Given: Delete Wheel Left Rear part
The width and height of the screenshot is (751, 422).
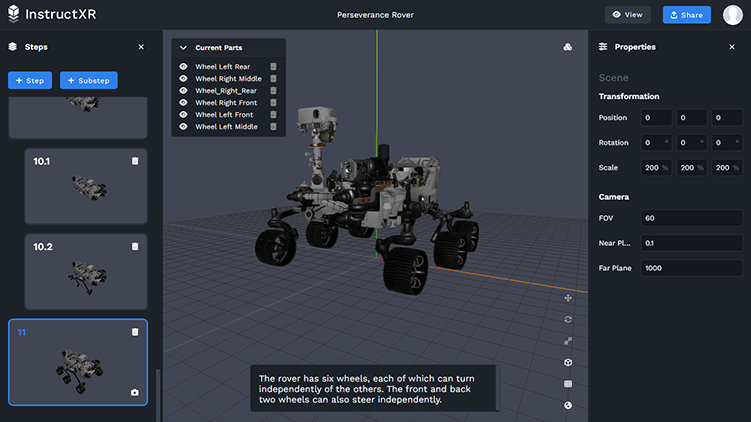Looking at the screenshot, I should [273, 67].
